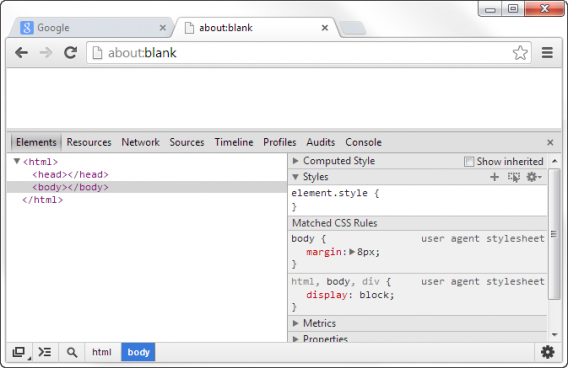
Task: Expand the Computed Style section
Action: pyautogui.click(x=296, y=160)
